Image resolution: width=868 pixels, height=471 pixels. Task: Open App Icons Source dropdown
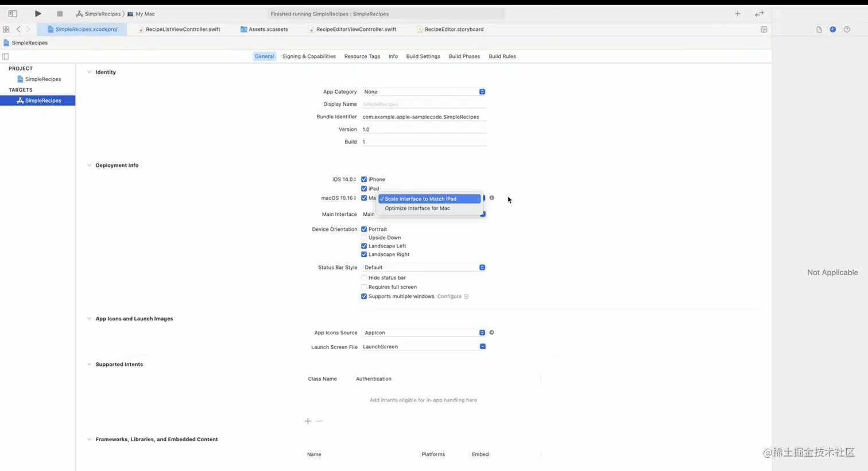424,333
